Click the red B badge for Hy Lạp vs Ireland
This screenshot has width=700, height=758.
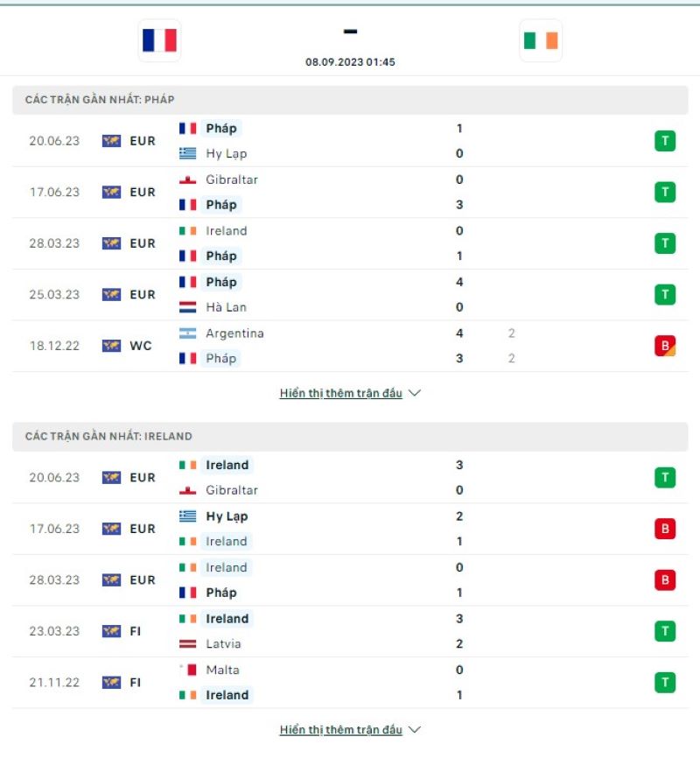pyautogui.click(x=666, y=529)
